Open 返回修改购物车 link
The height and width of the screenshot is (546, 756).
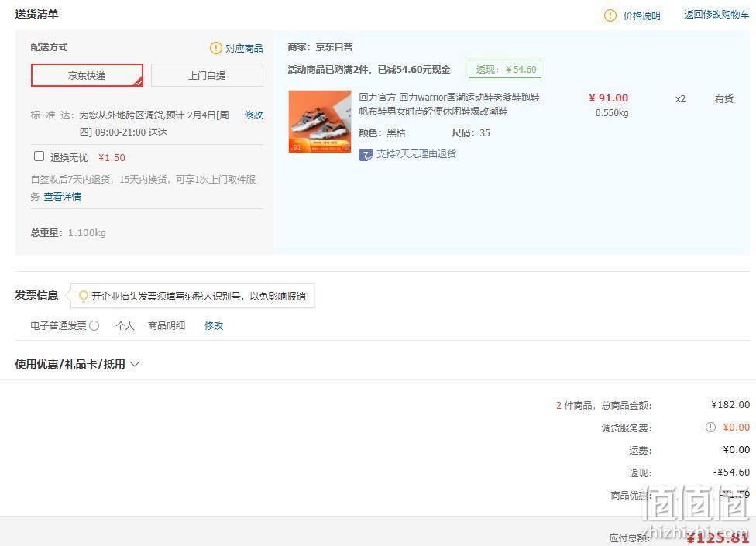pos(716,15)
